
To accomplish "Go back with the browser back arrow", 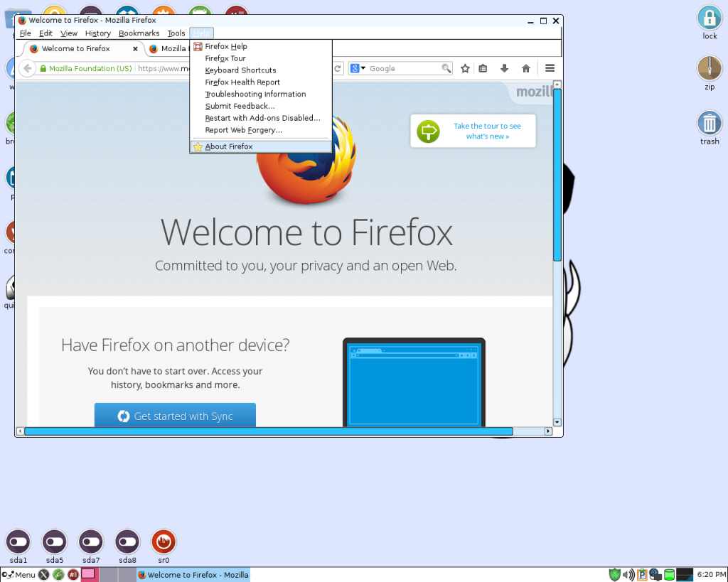I will [x=28, y=69].
